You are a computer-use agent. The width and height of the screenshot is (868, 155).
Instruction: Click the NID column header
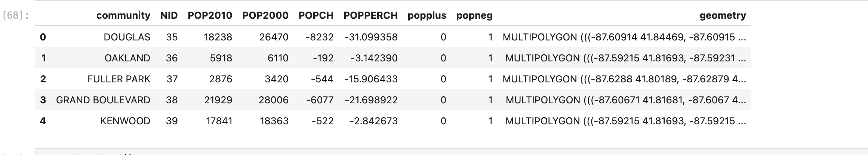coord(169,15)
